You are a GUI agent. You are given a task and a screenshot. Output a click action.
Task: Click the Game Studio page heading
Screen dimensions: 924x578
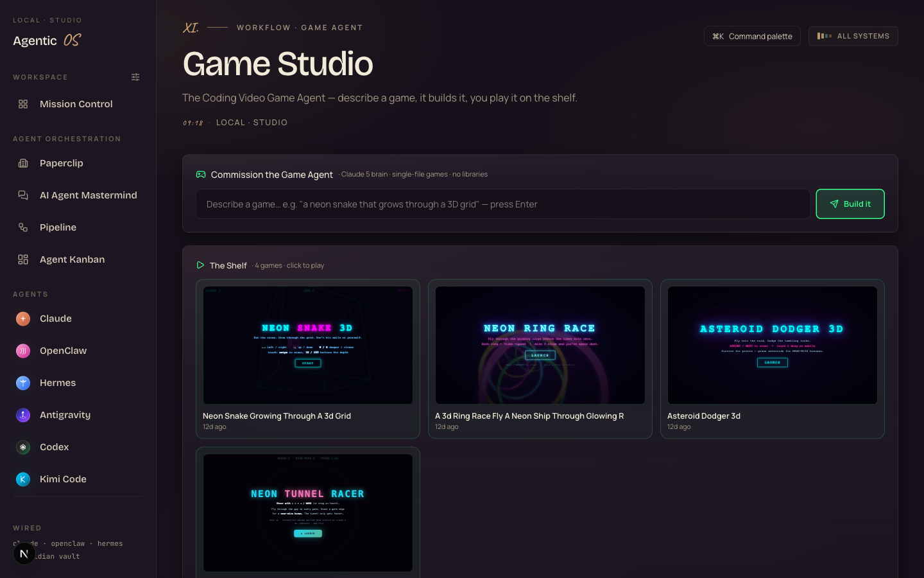coord(278,64)
